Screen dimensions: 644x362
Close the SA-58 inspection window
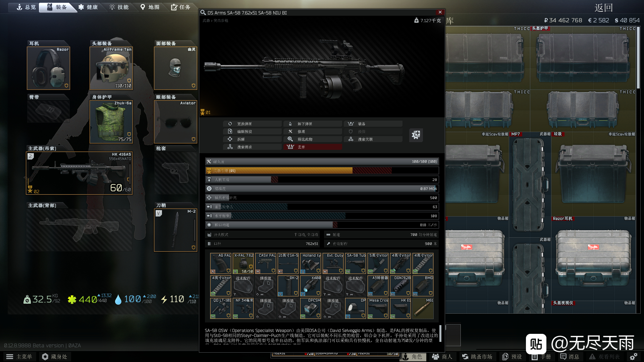point(440,12)
